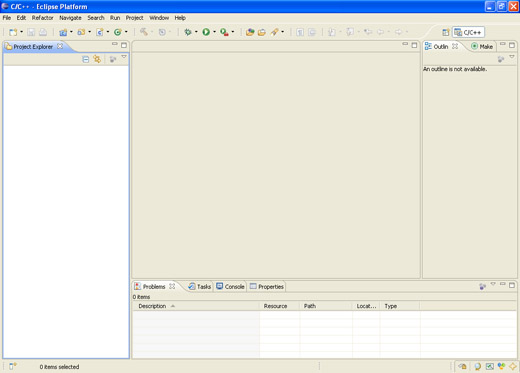This screenshot has width=520, height=373.
Task: Click Collapse All icon in Project Explorer
Action: [86, 59]
